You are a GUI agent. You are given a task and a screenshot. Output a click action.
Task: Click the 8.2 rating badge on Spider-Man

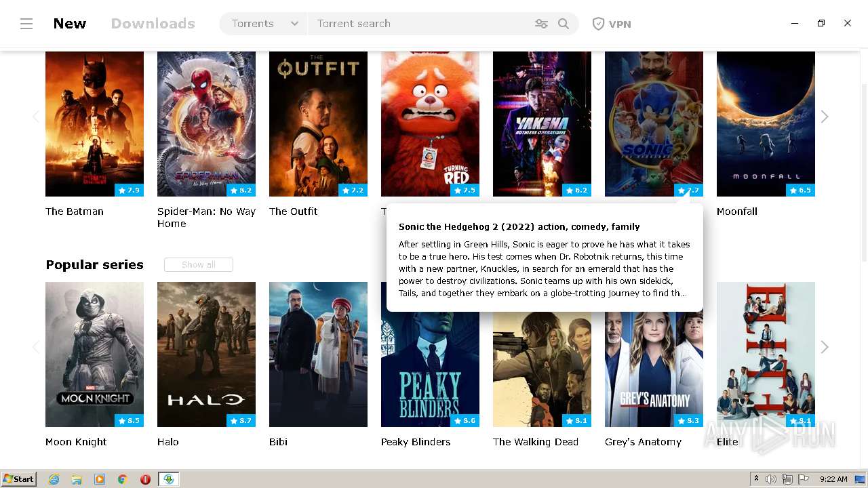click(241, 190)
